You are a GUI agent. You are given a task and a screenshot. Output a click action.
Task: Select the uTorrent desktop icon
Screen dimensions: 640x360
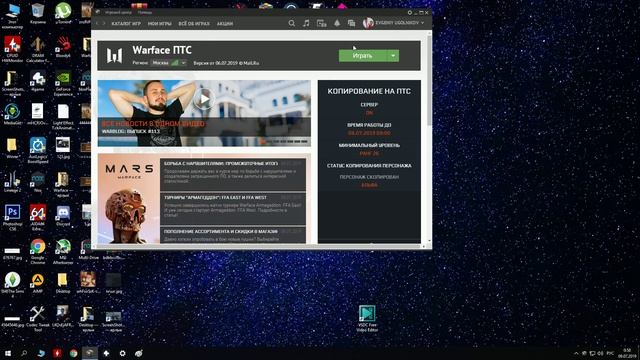click(63, 14)
